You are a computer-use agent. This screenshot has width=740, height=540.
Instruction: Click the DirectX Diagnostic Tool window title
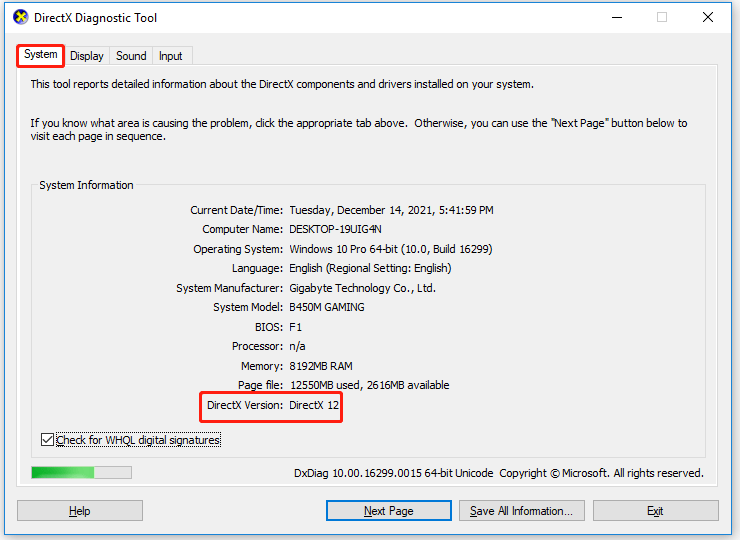[x=95, y=18]
